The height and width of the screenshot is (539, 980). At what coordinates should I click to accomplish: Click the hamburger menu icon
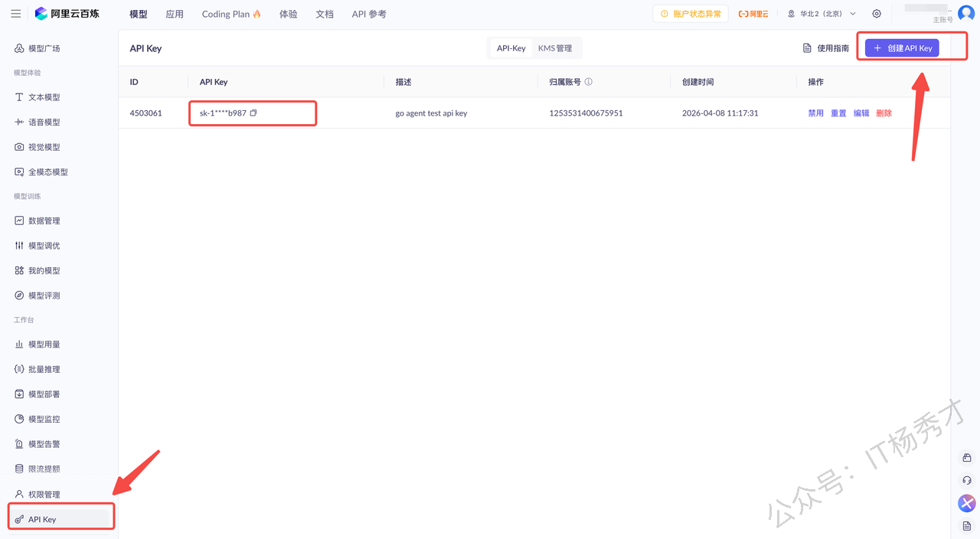point(15,14)
